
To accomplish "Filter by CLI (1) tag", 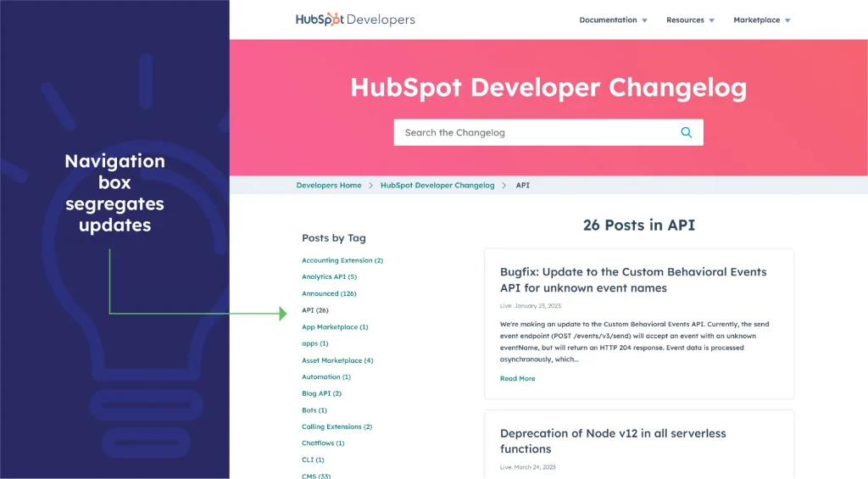I will [x=313, y=460].
